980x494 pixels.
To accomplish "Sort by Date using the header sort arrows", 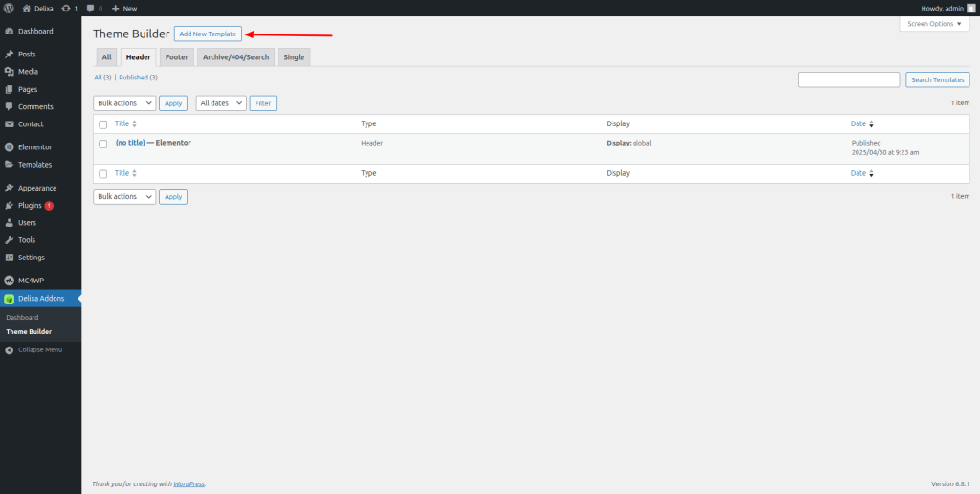I will coord(871,124).
